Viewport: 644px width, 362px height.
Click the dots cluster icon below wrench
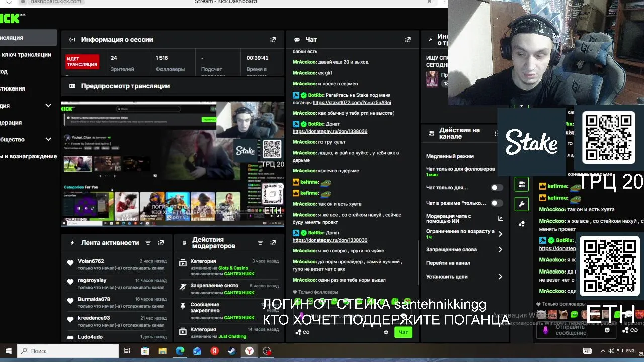point(522,224)
